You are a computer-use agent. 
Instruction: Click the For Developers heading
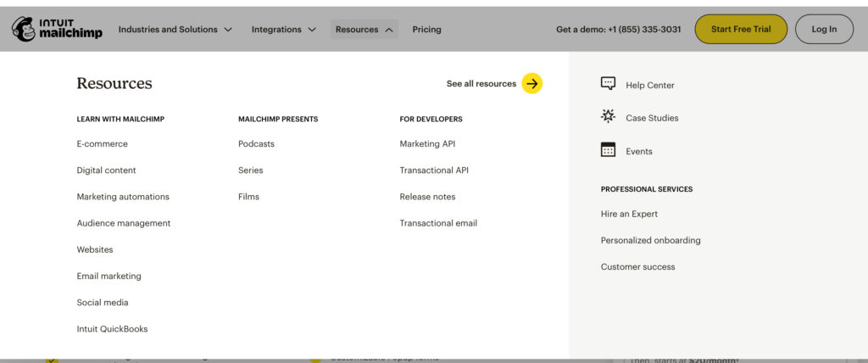(431, 119)
